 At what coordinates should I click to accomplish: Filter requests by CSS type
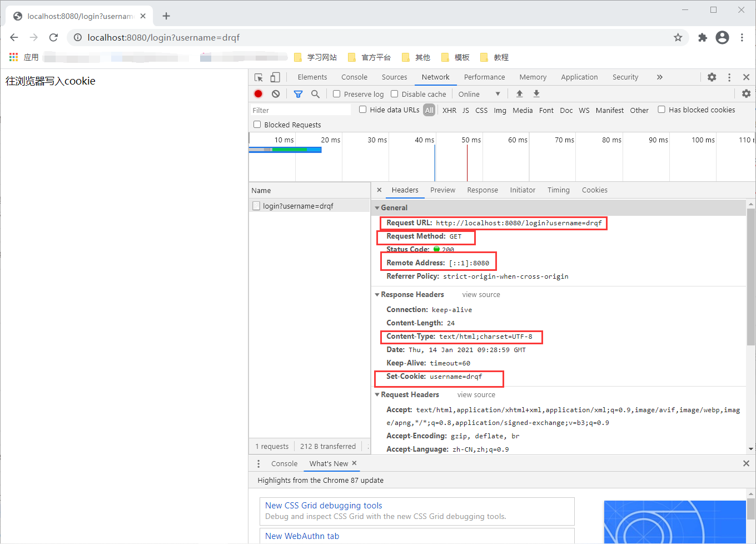(x=481, y=110)
